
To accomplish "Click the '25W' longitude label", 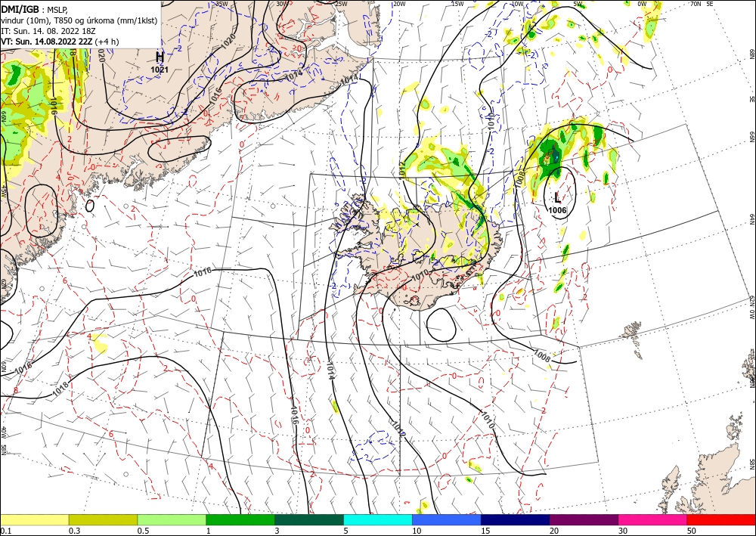I will pos(341,4).
